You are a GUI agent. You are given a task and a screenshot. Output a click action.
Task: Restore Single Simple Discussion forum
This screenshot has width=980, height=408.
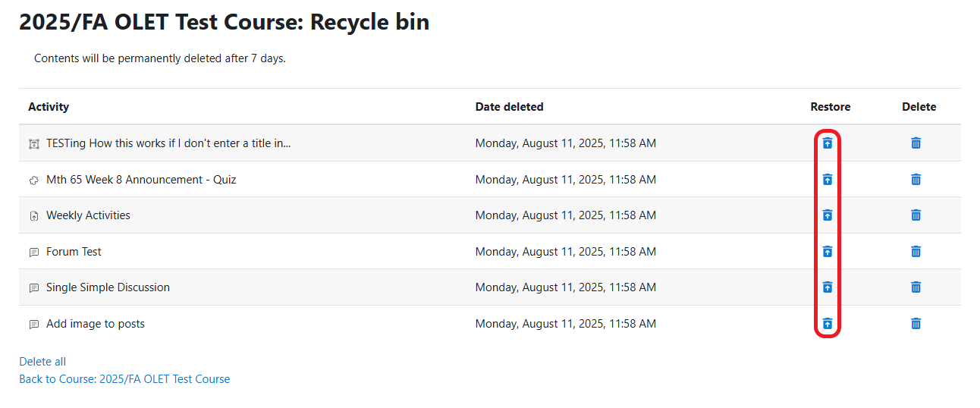click(x=828, y=287)
